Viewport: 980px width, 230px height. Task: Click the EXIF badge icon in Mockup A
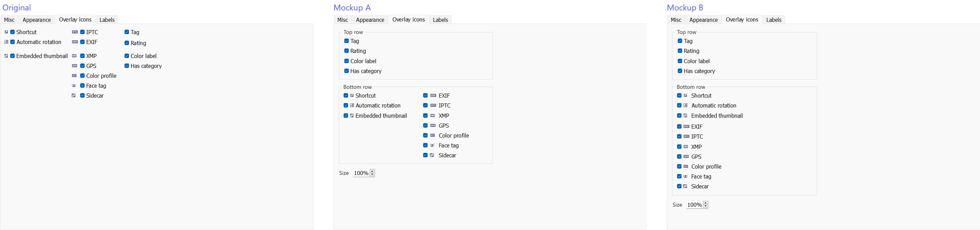tap(433, 96)
